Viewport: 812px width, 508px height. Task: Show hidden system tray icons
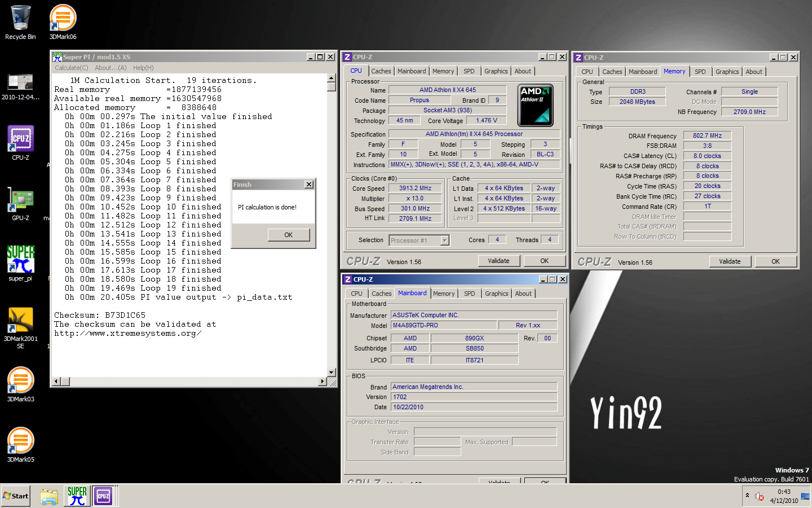[747, 496]
